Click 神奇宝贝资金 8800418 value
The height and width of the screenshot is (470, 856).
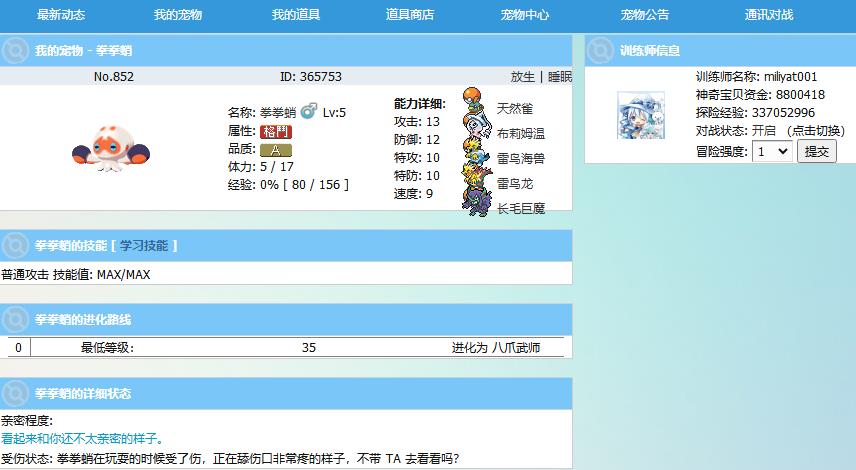click(800, 94)
